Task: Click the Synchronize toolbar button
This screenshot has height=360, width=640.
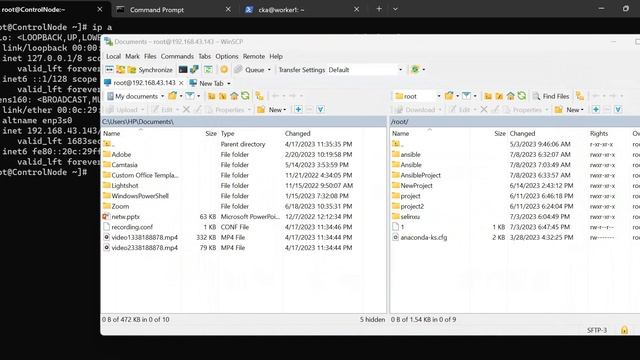Action: click(x=150, y=70)
